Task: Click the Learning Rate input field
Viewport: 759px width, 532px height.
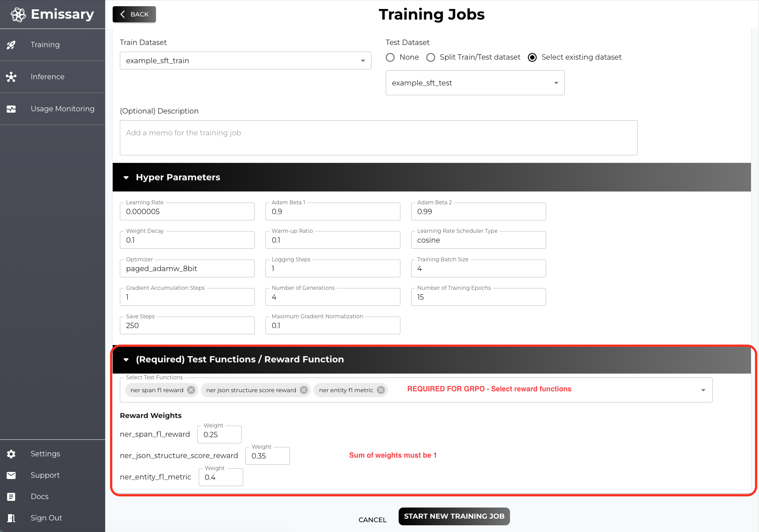Action: click(x=187, y=212)
